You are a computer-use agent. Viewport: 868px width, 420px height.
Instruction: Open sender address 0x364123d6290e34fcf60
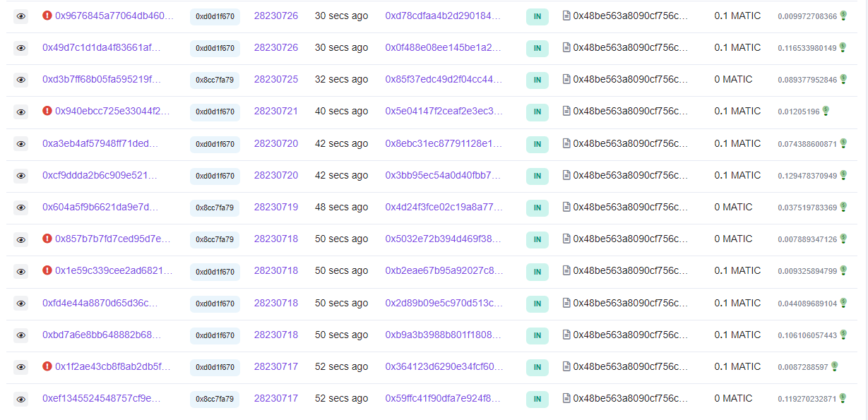(x=444, y=366)
